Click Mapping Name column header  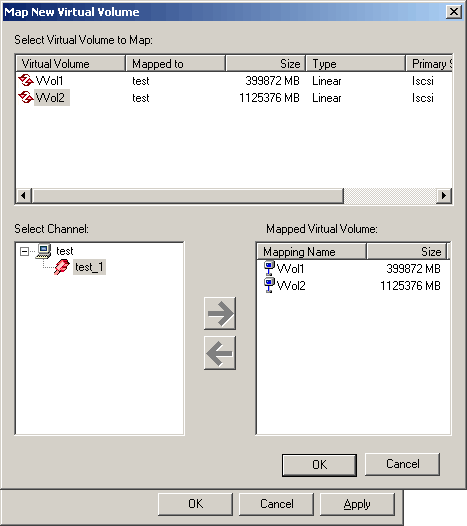(x=311, y=252)
